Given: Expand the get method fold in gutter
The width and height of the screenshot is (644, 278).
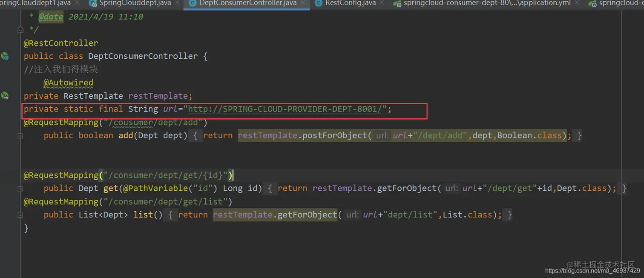Looking at the screenshot, I should [x=20, y=188].
